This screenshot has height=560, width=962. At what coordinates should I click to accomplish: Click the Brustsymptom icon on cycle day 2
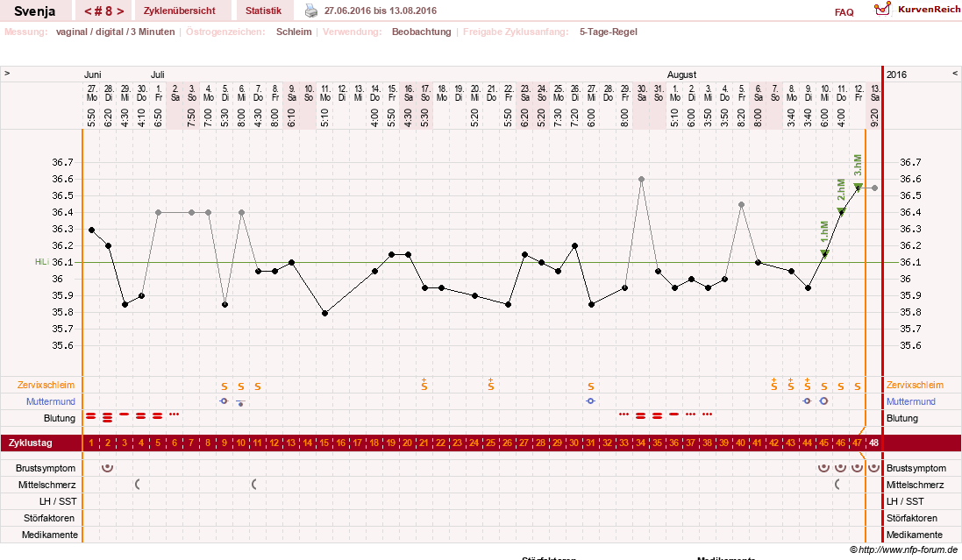[107, 468]
